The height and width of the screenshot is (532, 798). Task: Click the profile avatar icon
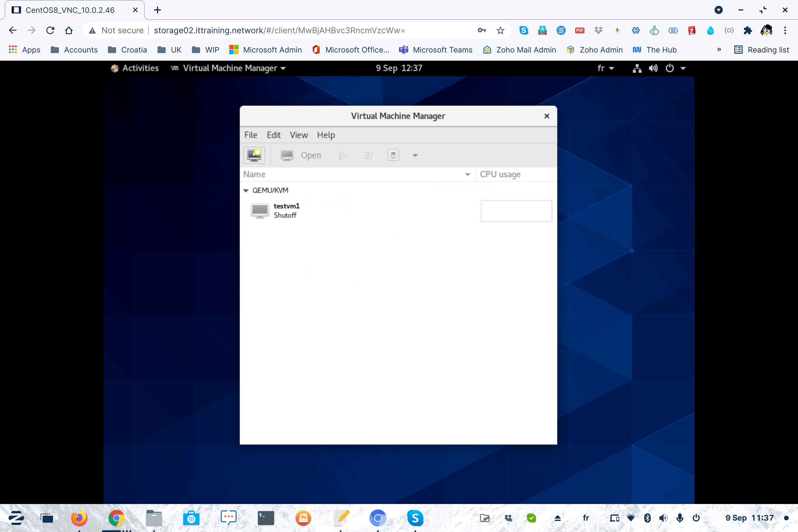click(766, 31)
